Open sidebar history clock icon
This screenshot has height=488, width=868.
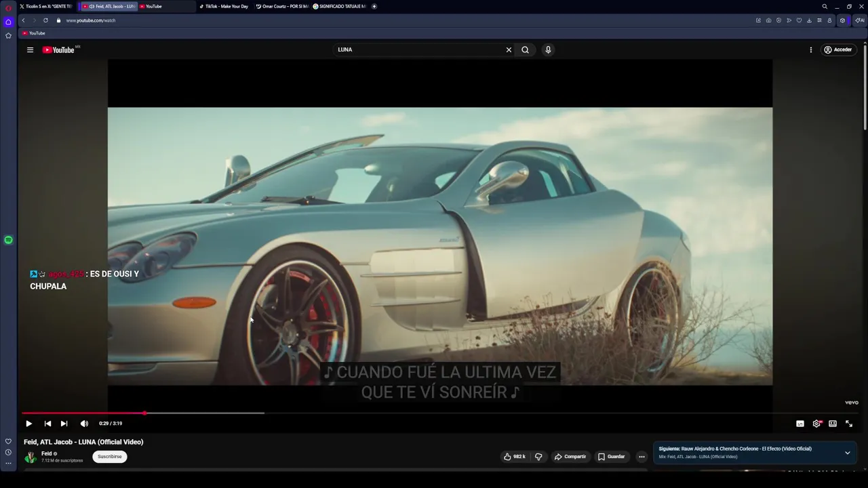[x=8, y=452]
